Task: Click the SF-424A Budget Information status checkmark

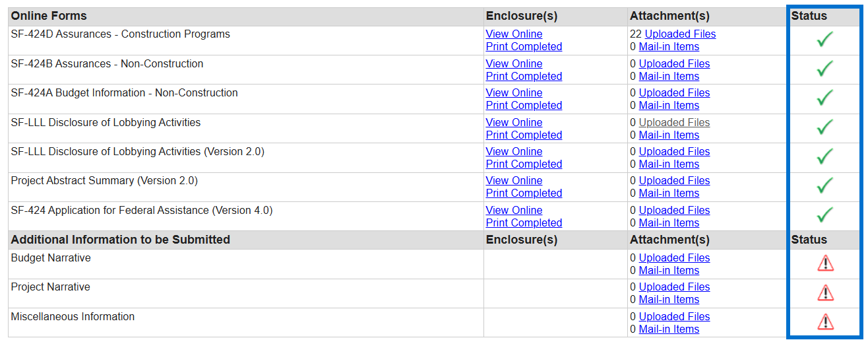Action: tap(824, 98)
